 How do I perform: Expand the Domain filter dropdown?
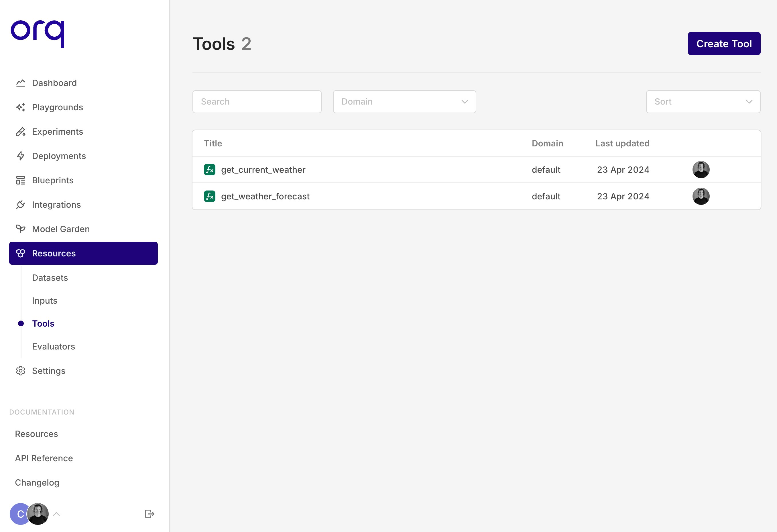[404, 102]
